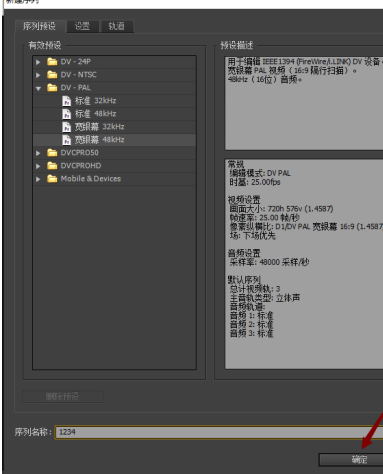
Task: Select the Mobile & Devices label
Action: pos(91,179)
